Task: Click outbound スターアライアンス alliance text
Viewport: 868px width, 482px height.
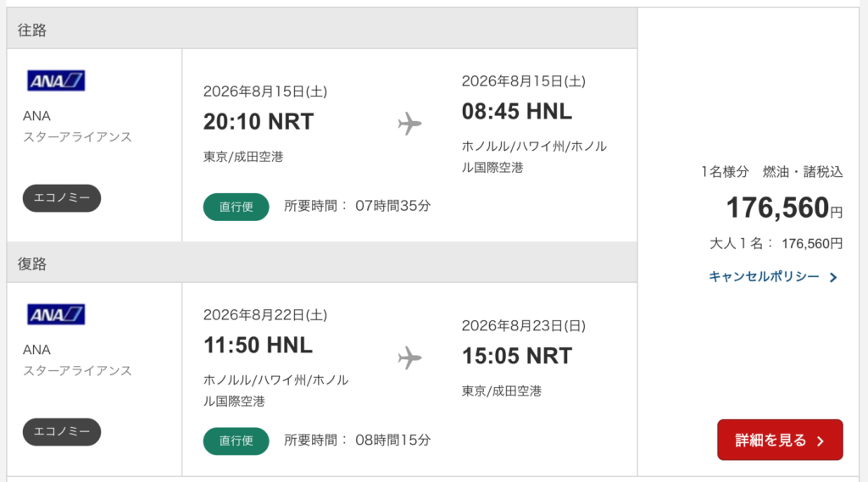Action: [x=77, y=137]
